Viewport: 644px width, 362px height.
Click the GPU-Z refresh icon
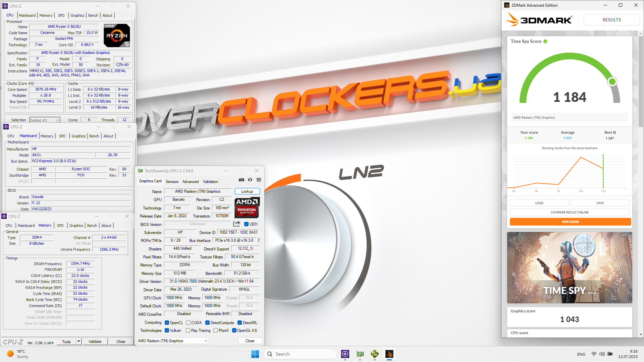(x=250, y=180)
